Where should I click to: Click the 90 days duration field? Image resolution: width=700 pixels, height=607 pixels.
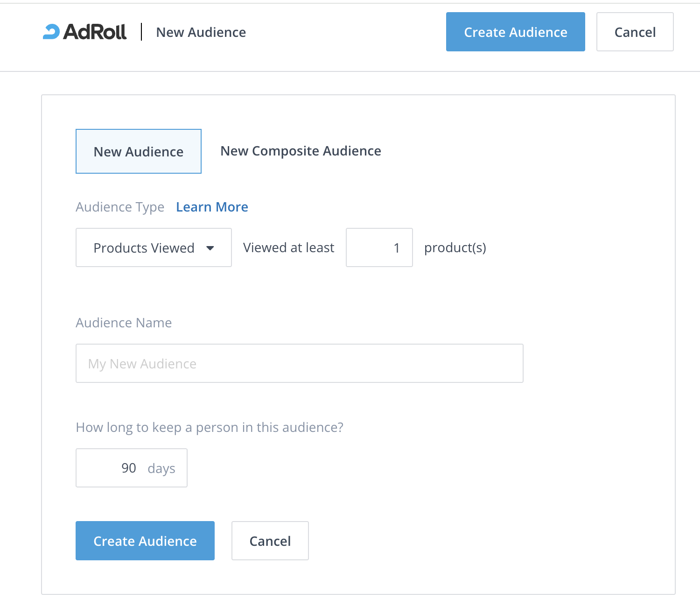click(131, 468)
